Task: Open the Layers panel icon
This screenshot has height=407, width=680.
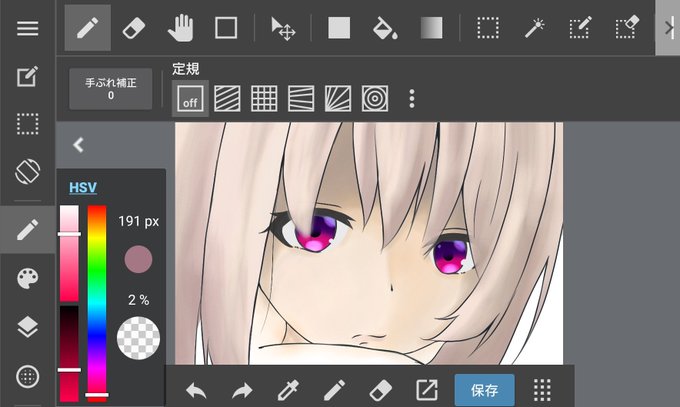Action: click(27, 327)
